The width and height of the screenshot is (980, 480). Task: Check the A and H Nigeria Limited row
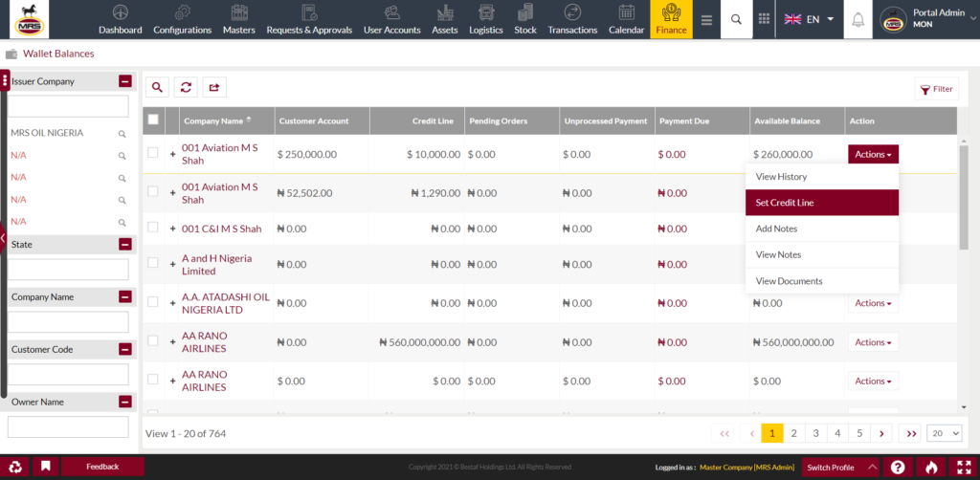click(x=153, y=263)
